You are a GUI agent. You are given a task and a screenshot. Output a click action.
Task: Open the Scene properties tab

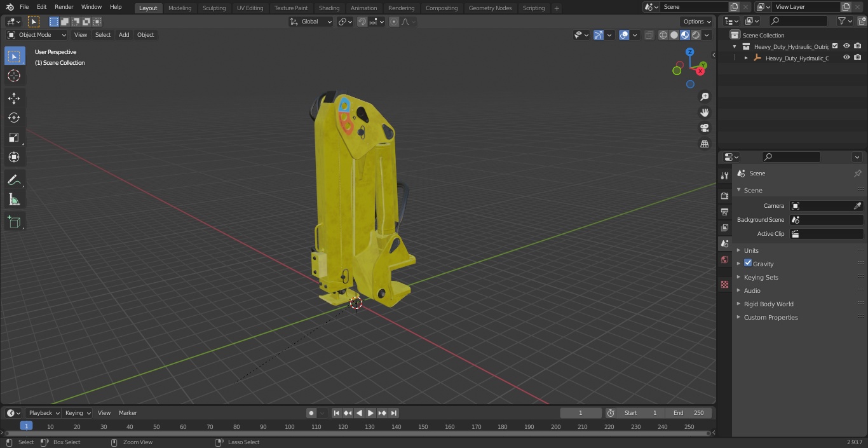724,243
